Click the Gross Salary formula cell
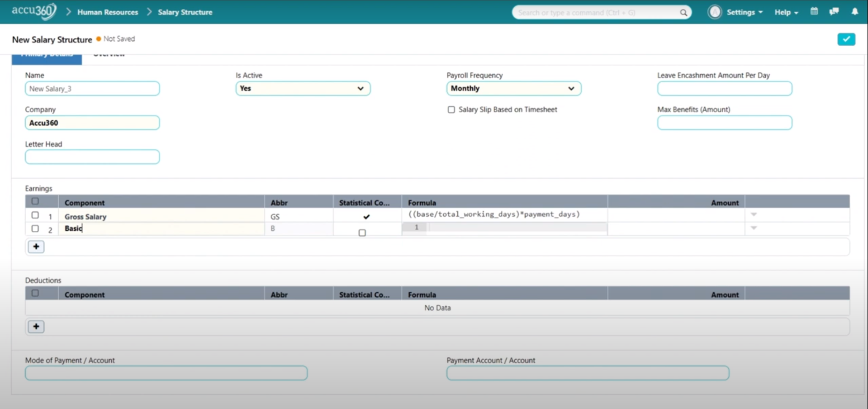 click(504, 215)
